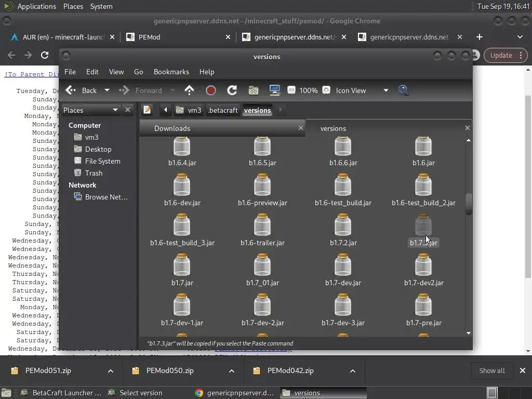Viewport: 532px width, 399px height.
Task: Open the Forward history dropdown arrow
Action: (x=172, y=90)
